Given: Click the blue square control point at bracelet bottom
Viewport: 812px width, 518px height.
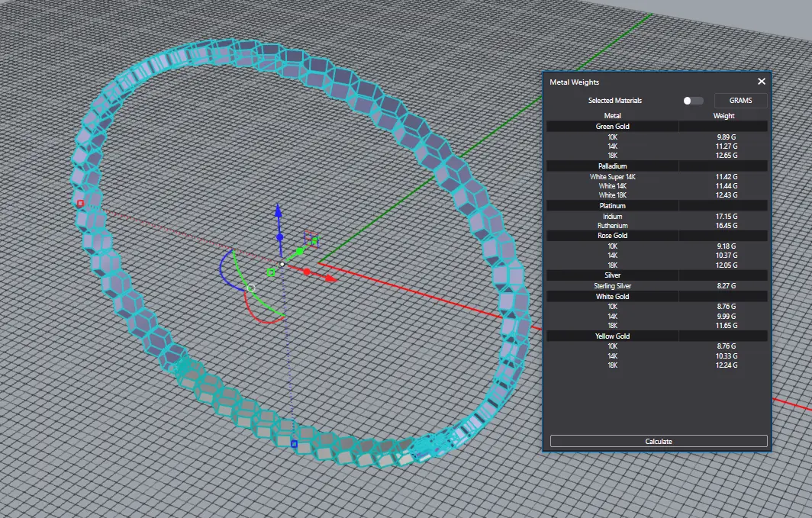Looking at the screenshot, I should click(x=294, y=443).
